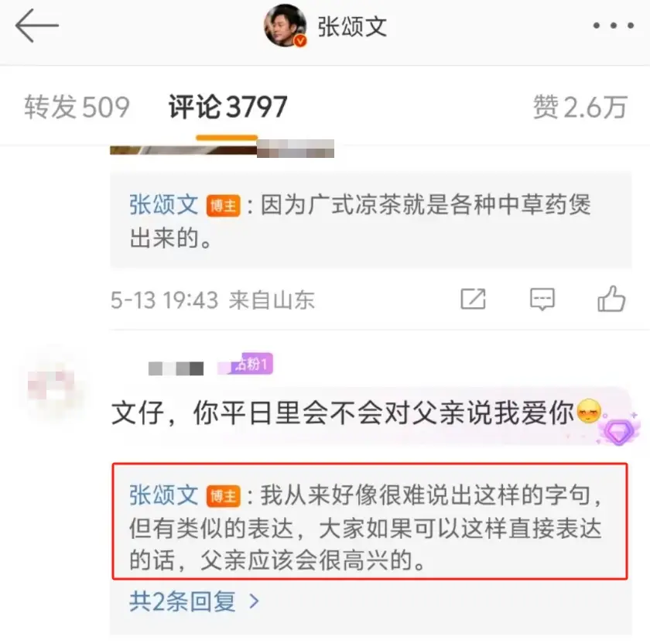This screenshot has width=650, height=644.
Task: Expand 共2条回复 replies
Action: (183, 601)
